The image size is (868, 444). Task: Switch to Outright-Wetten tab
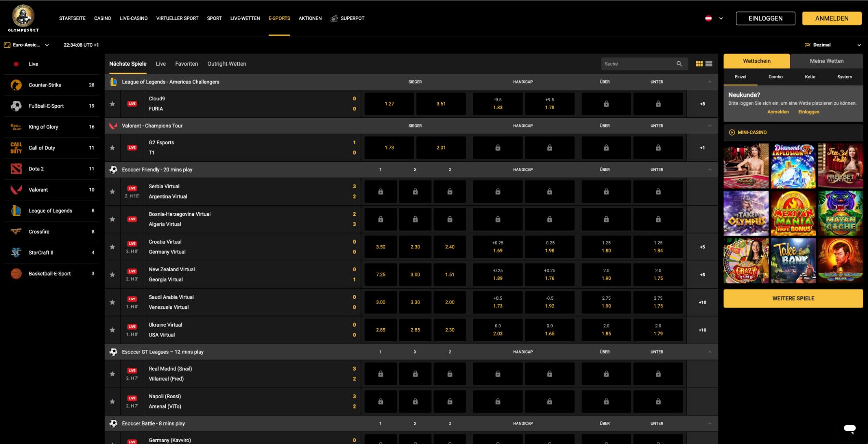point(227,64)
